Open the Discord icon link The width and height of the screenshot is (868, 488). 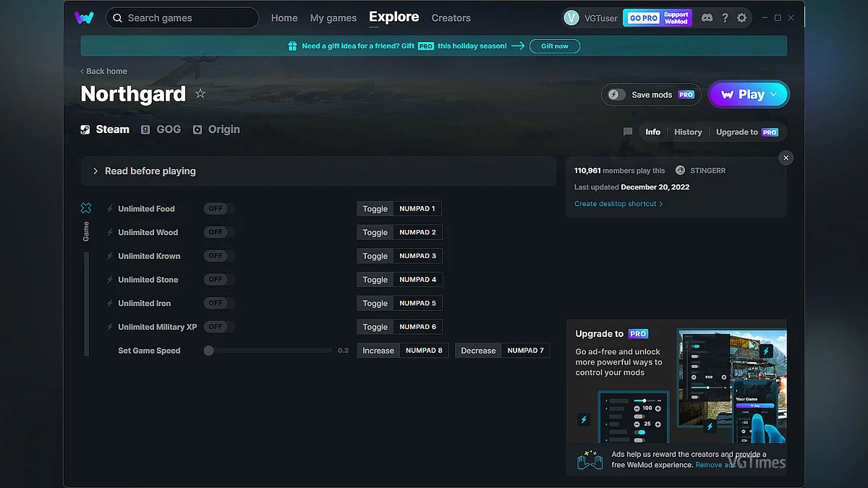click(x=707, y=18)
